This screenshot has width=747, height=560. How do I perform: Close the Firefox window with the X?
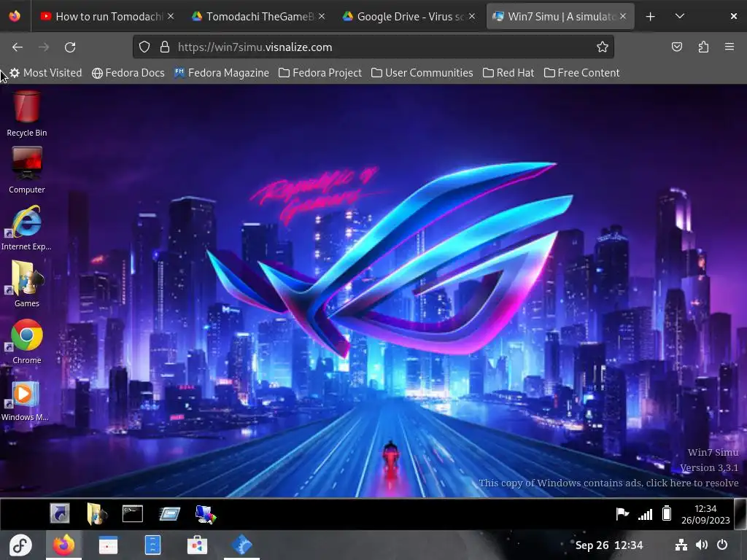pyautogui.click(x=734, y=16)
